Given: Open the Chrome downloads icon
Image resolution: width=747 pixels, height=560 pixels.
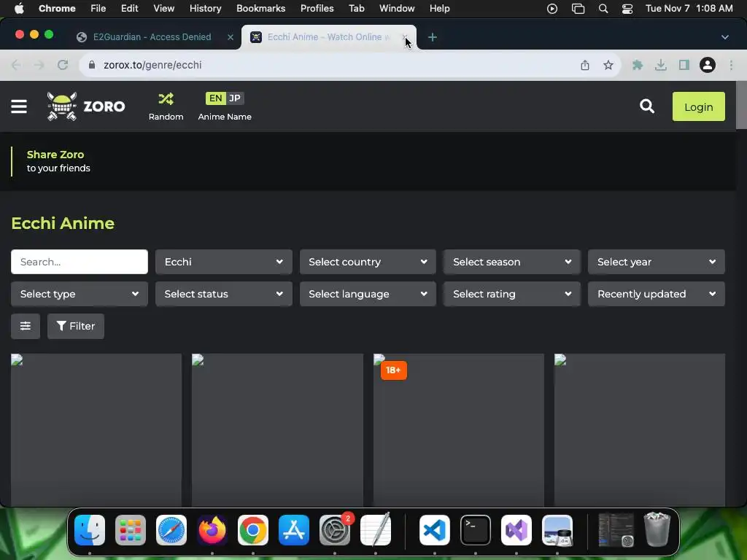Looking at the screenshot, I should pos(660,65).
